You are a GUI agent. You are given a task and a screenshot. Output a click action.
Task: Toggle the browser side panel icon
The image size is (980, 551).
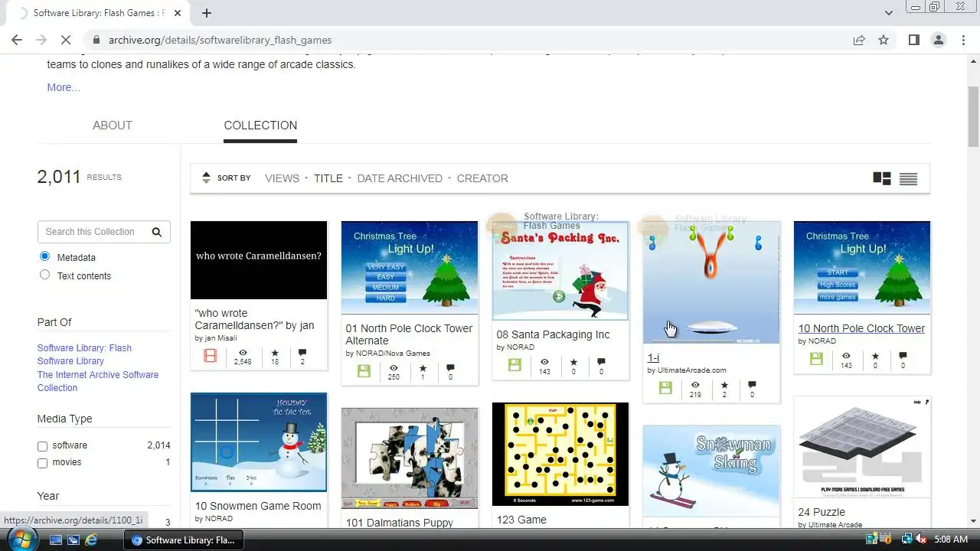tap(913, 40)
